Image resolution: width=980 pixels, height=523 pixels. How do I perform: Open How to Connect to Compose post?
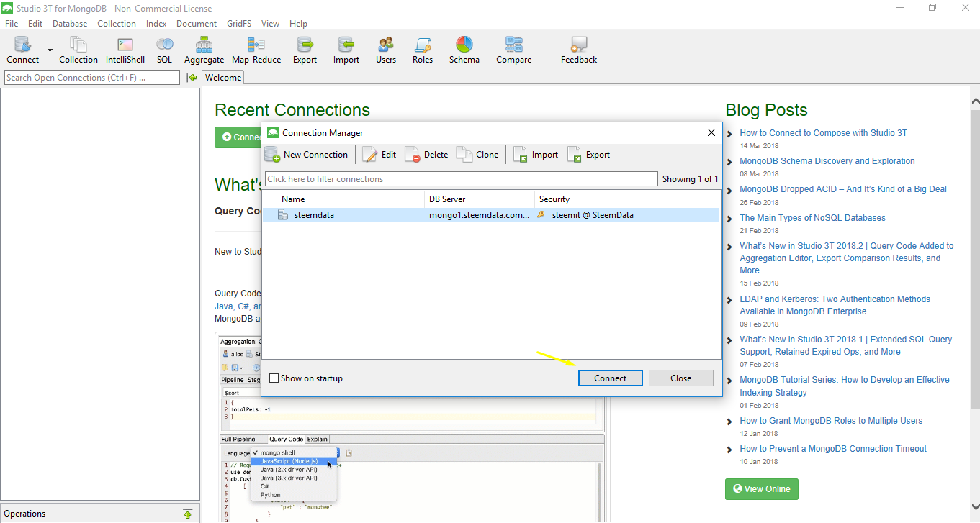823,132
